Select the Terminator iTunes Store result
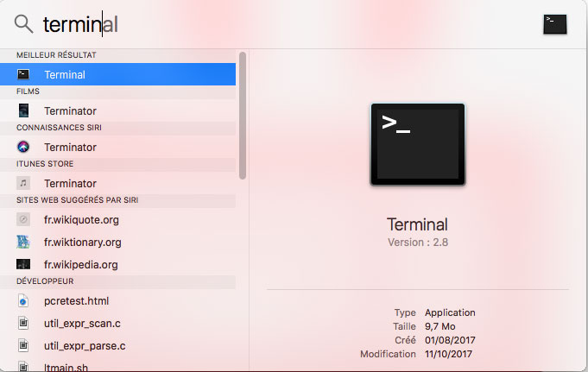Viewport: 588px width, 372px height. point(117,183)
